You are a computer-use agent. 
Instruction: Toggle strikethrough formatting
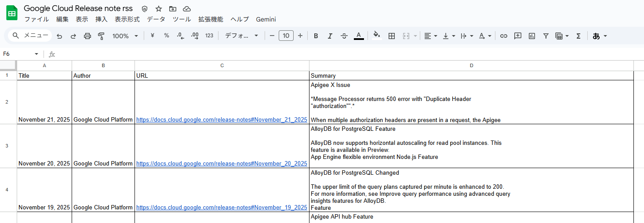click(x=344, y=36)
